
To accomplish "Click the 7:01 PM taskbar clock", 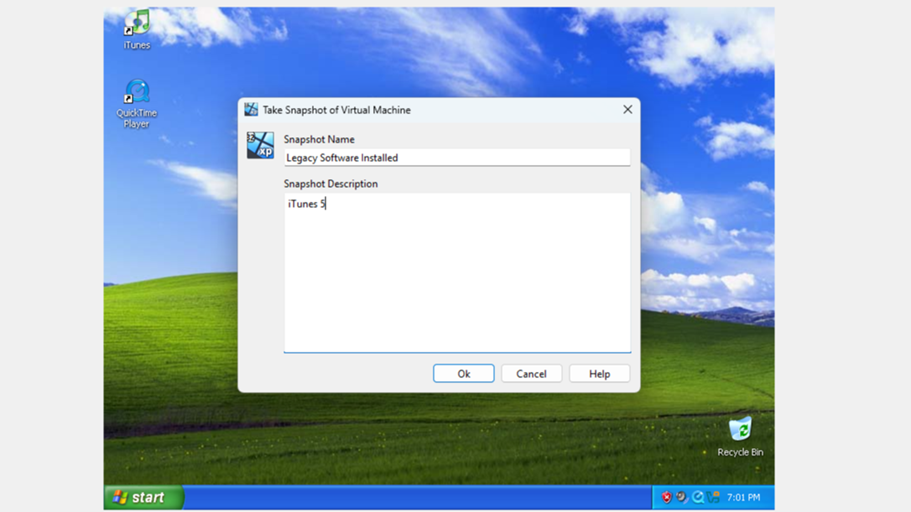I will pos(744,497).
